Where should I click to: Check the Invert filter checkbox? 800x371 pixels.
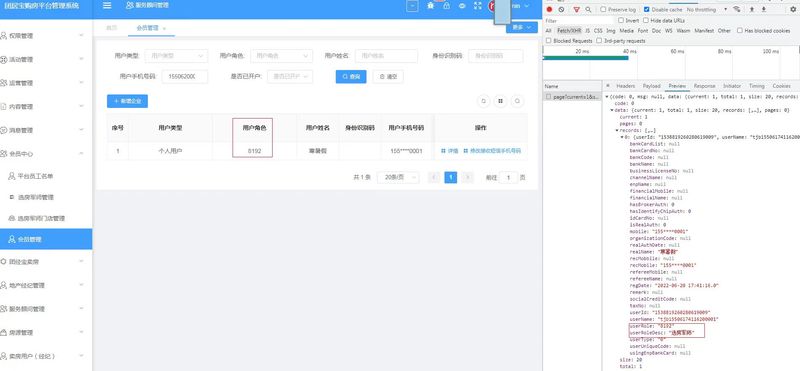tap(621, 20)
